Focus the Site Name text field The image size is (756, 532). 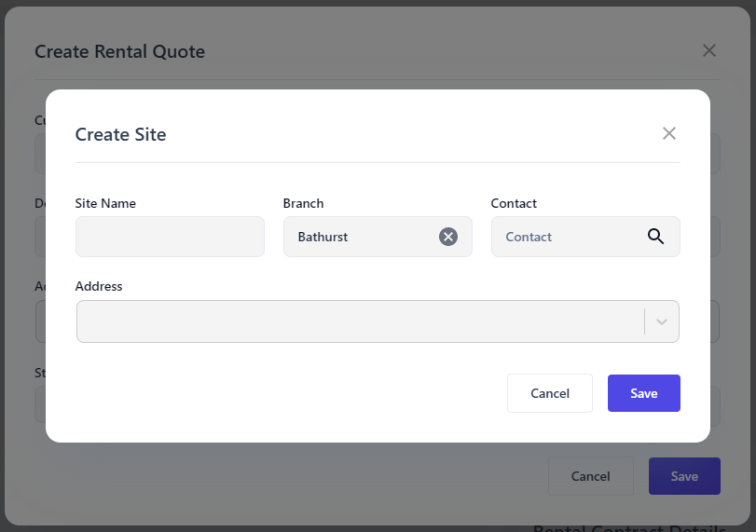170,237
